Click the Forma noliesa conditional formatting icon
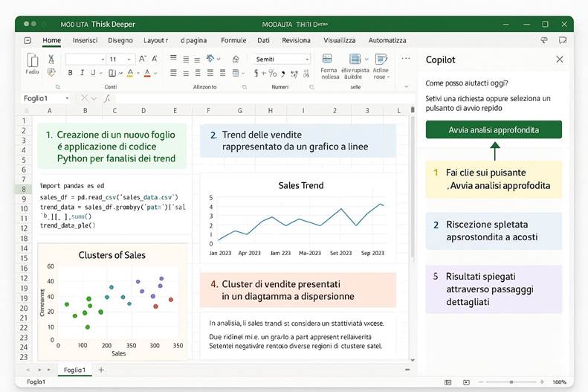 point(329,60)
